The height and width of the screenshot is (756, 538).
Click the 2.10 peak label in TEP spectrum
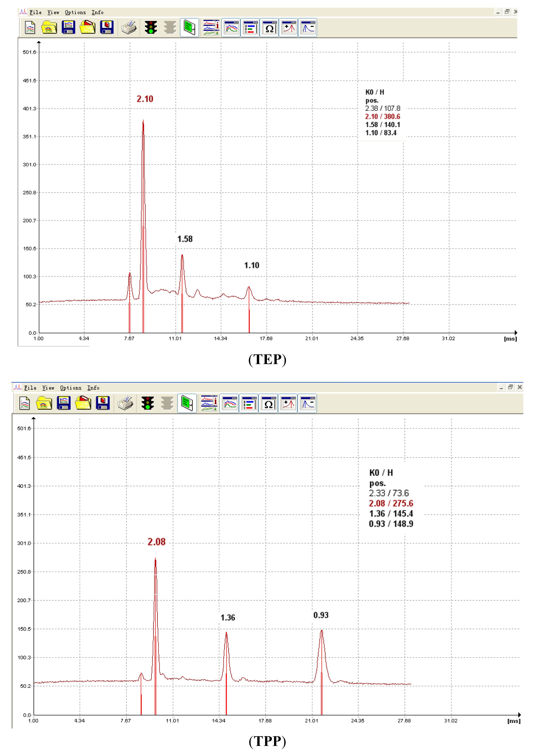[145, 99]
